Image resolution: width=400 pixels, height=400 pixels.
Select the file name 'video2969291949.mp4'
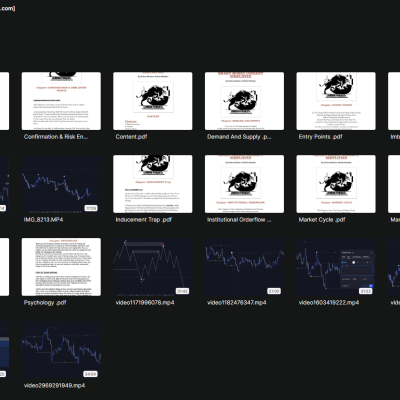coord(54,386)
